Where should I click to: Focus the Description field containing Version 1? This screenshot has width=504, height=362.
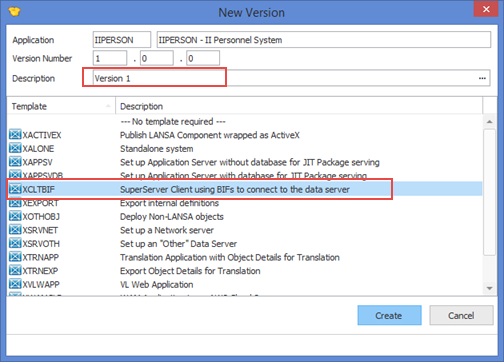click(x=291, y=78)
